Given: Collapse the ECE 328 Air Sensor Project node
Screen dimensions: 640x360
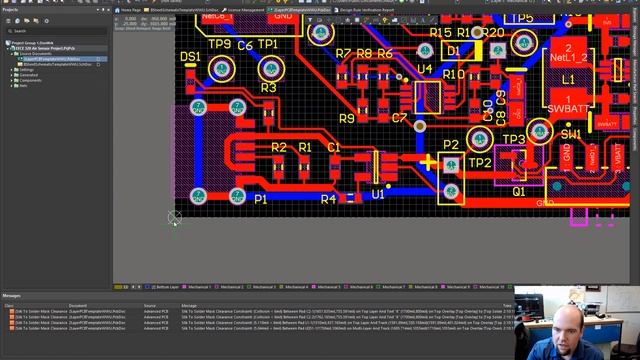Looking at the screenshot, I should [x=8, y=48].
